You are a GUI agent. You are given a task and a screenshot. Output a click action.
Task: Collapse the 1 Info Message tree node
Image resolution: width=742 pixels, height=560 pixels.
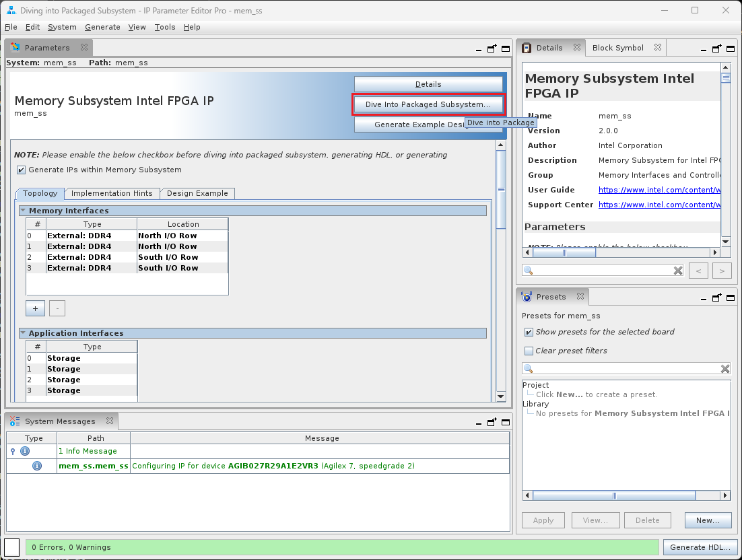pyautogui.click(x=12, y=451)
